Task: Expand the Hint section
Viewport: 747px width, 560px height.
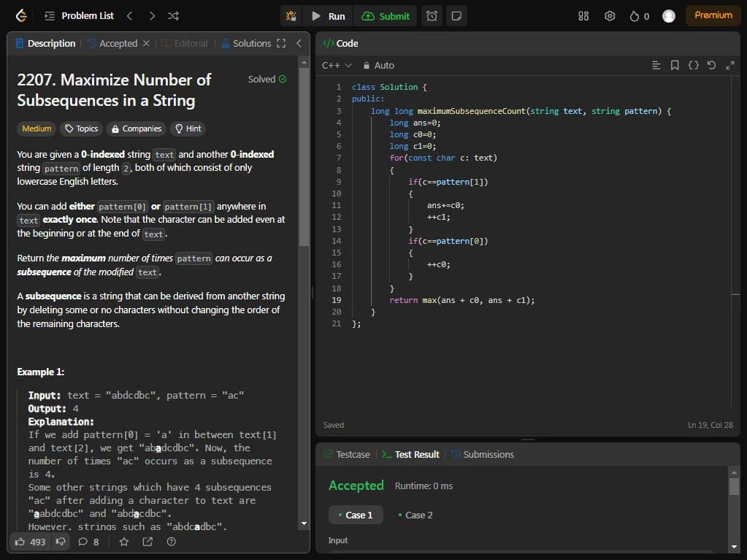Action: tap(187, 129)
